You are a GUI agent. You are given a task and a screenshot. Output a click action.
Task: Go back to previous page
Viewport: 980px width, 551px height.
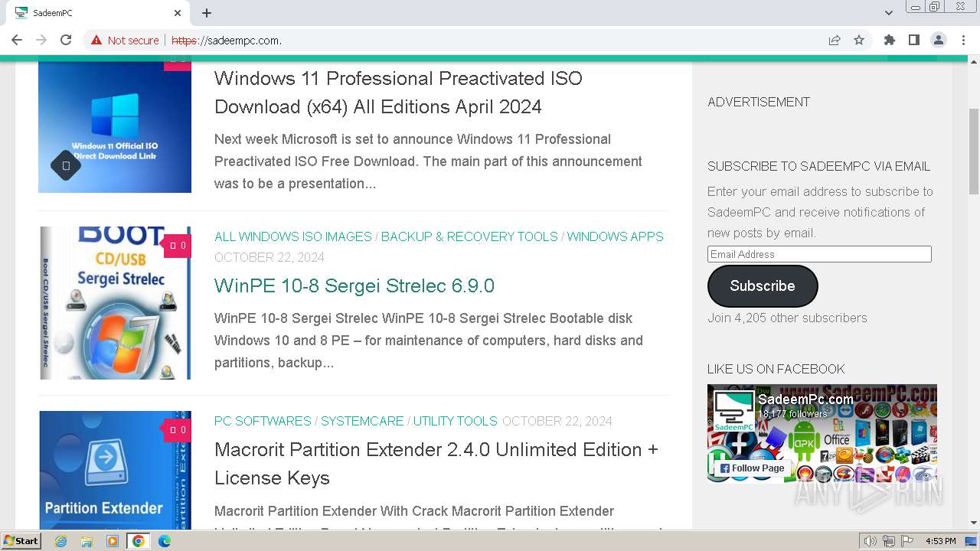pos(17,40)
